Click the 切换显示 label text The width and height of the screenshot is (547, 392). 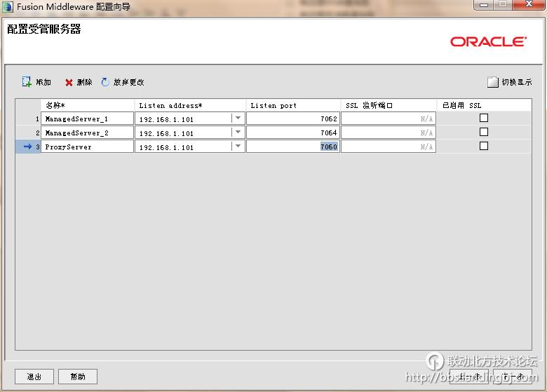(x=517, y=82)
